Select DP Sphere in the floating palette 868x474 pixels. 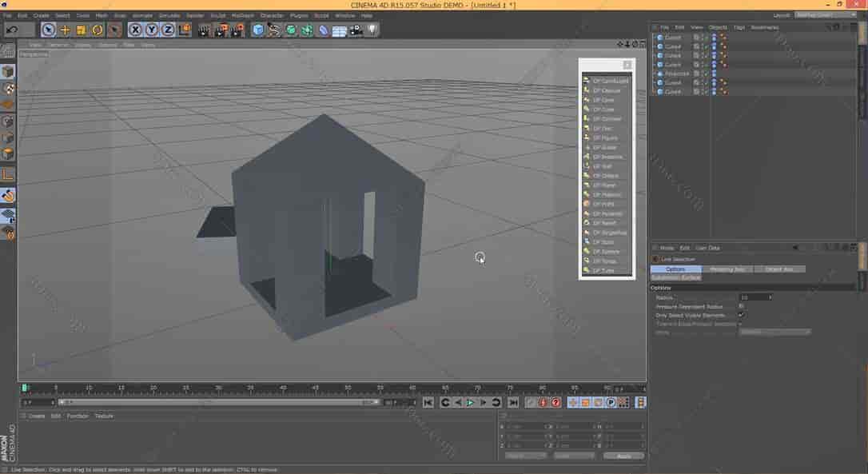pyautogui.click(x=606, y=251)
